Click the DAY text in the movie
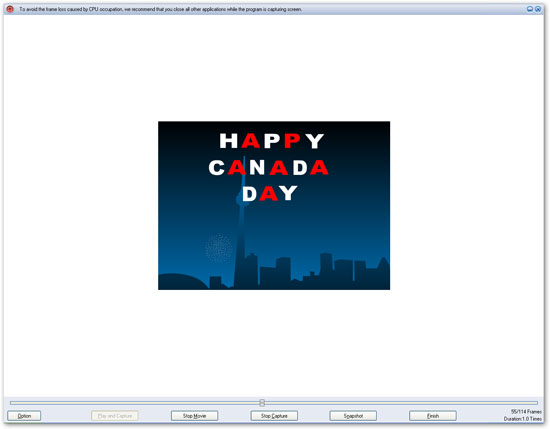 (270, 193)
